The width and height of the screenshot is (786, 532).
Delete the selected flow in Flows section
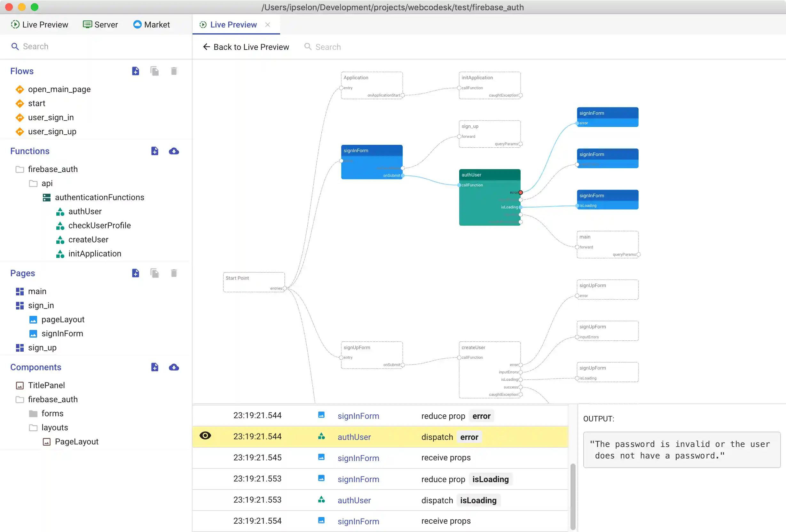click(x=174, y=71)
